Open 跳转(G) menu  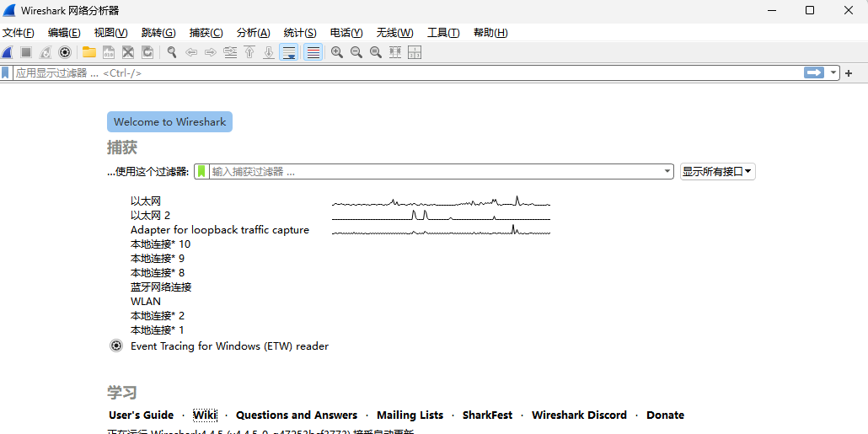click(158, 33)
